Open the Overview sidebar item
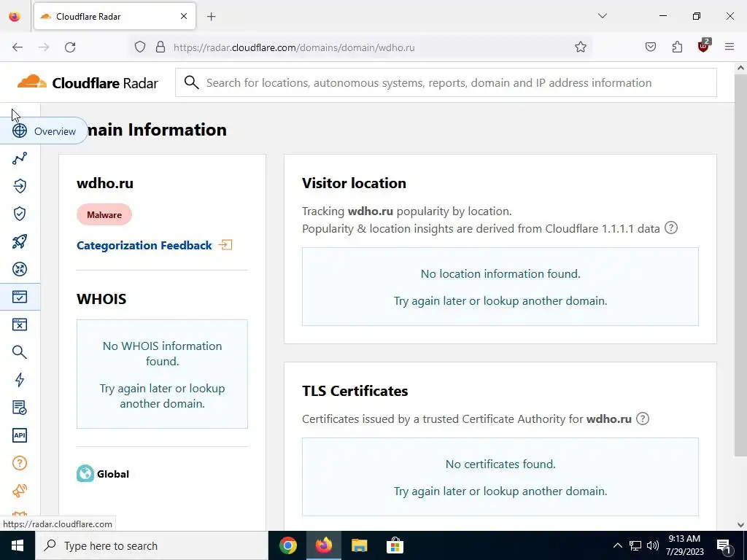This screenshot has height=560, width=747. click(x=44, y=131)
